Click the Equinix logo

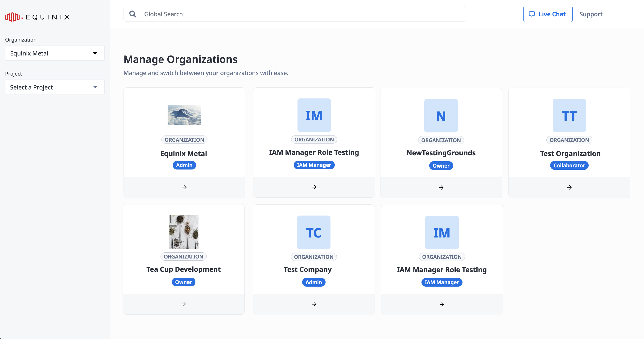click(37, 17)
